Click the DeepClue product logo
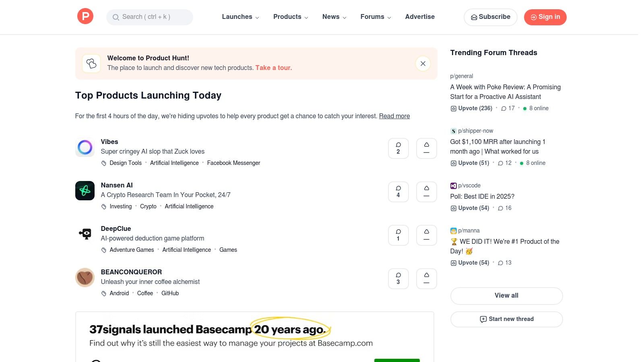This screenshot has width=644, height=362. click(85, 234)
